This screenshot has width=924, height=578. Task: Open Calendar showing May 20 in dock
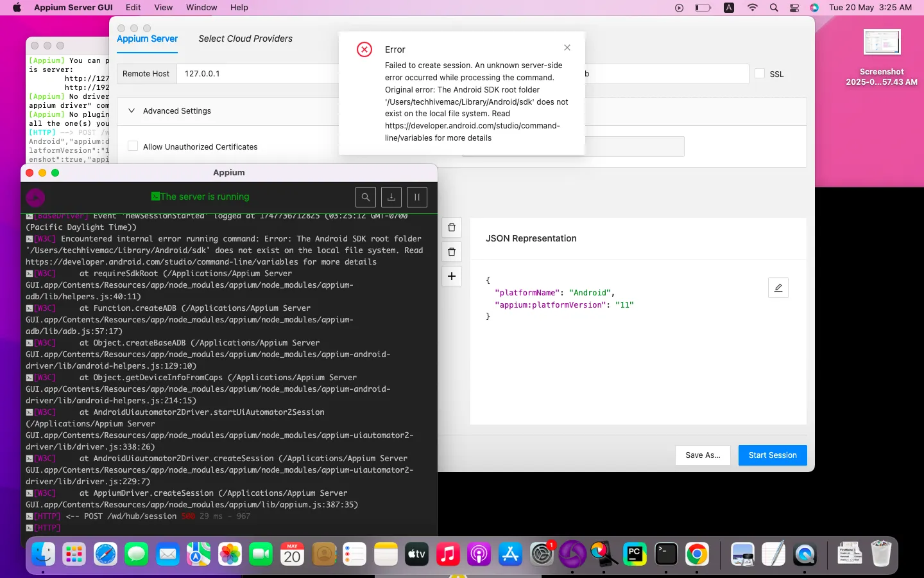click(x=292, y=554)
